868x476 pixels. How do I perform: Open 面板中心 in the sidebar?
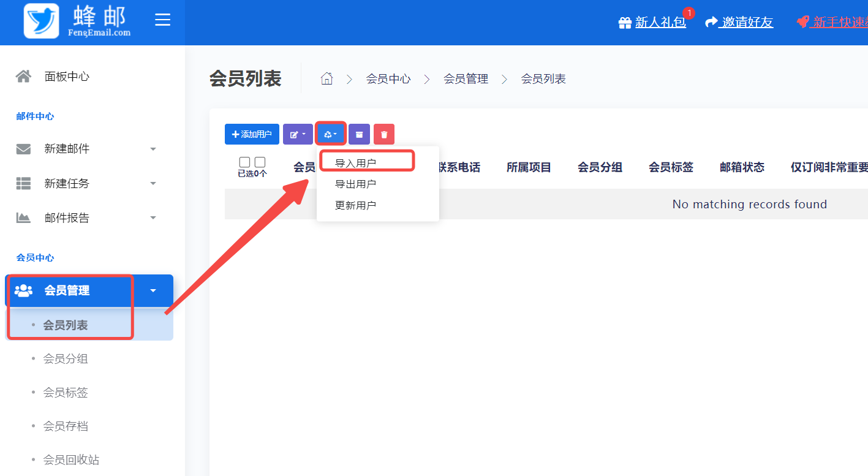[x=67, y=77]
